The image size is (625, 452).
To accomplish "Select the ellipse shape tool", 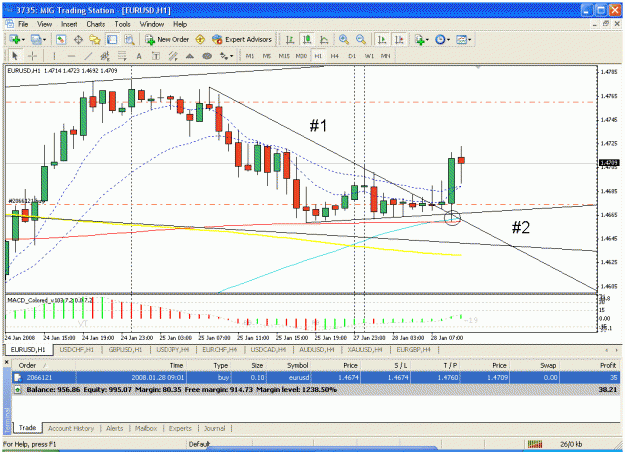I will pos(207,56).
